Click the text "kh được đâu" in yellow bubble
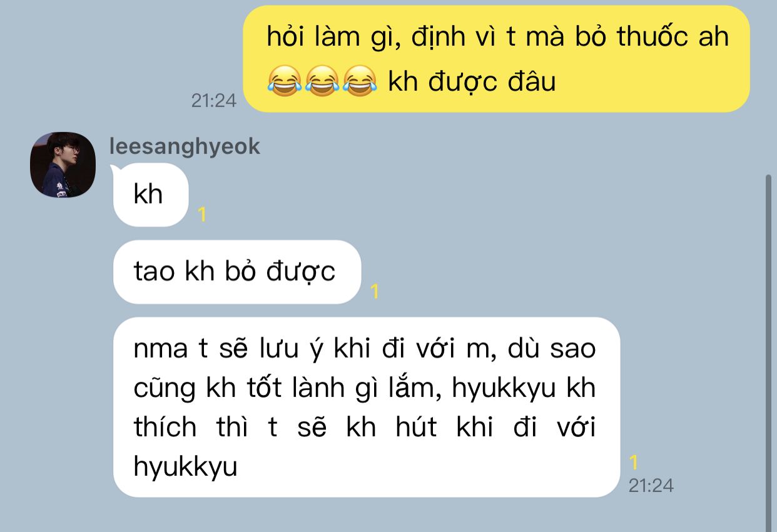 click(472, 82)
